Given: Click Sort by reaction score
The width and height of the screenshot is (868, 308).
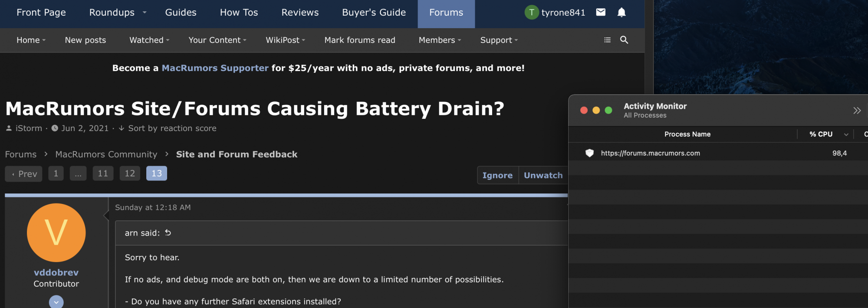Looking at the screenshot, I should click(172, 128).
